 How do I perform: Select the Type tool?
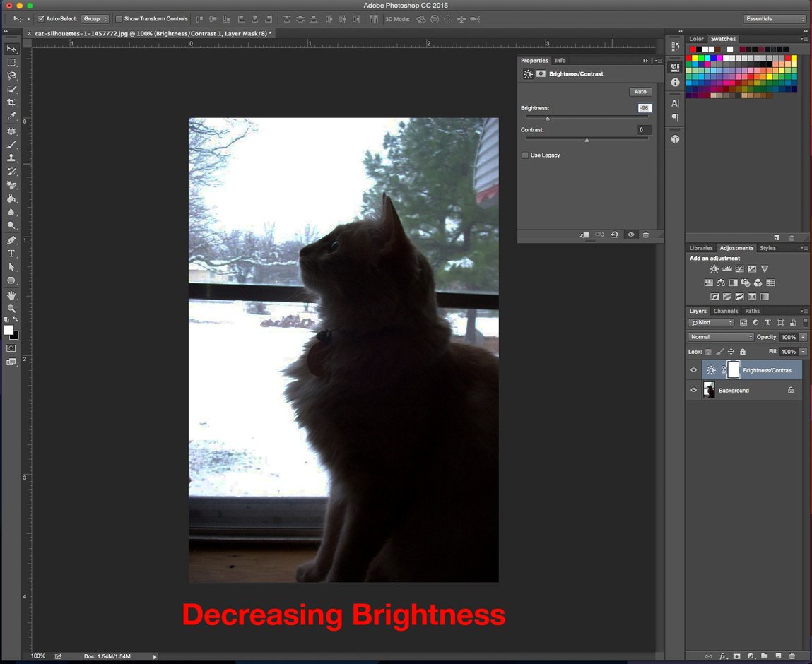pyautogui.click(x=11, y=252)
